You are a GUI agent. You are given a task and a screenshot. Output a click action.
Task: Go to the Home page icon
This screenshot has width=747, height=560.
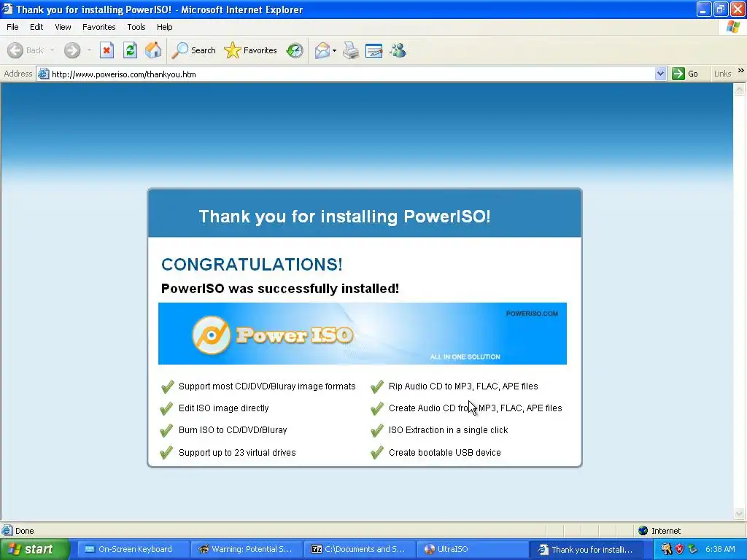153,50
